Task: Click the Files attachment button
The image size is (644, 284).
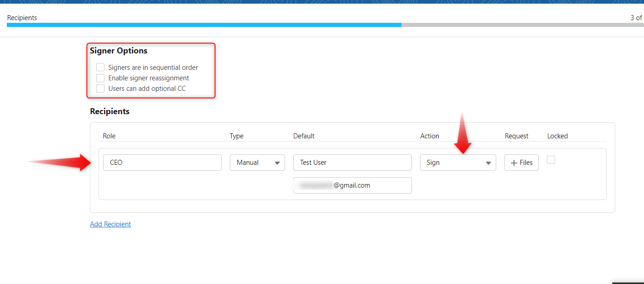Action: click(521, 162)
